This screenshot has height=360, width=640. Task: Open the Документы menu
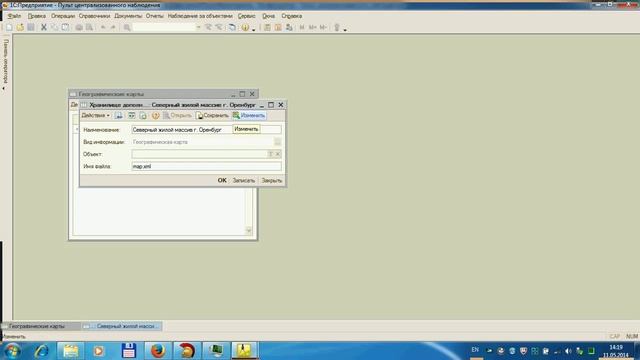pyautogui.click(x=128, y=16)
